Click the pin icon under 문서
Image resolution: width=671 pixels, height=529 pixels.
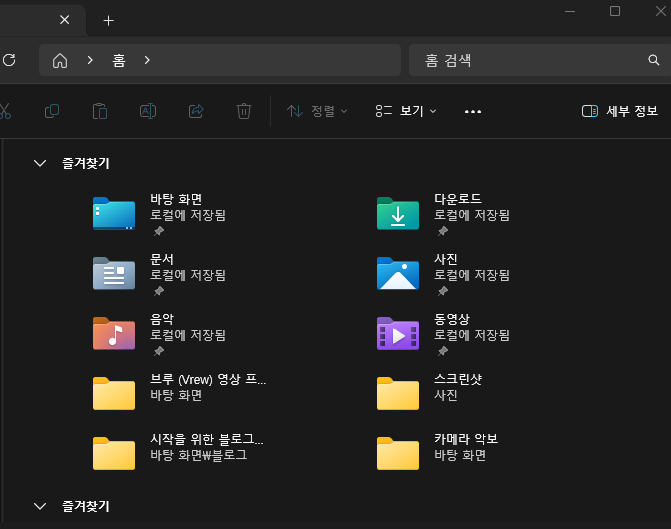point(159,291)
